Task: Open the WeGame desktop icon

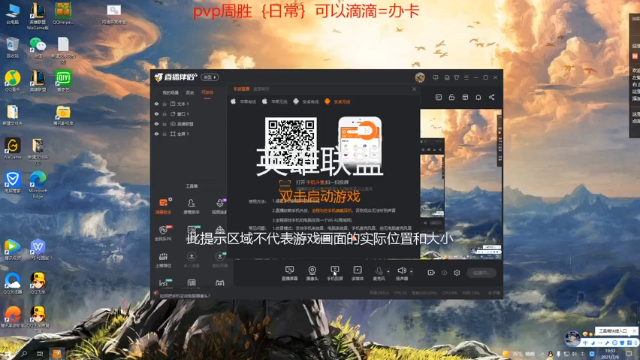Action: click(13, 148)
